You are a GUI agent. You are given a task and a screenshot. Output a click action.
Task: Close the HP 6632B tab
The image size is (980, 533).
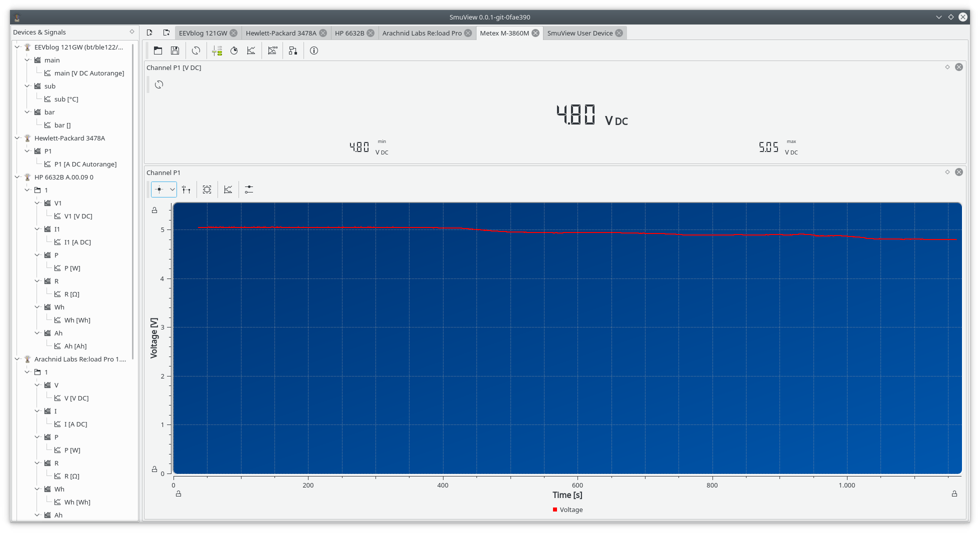370,33
